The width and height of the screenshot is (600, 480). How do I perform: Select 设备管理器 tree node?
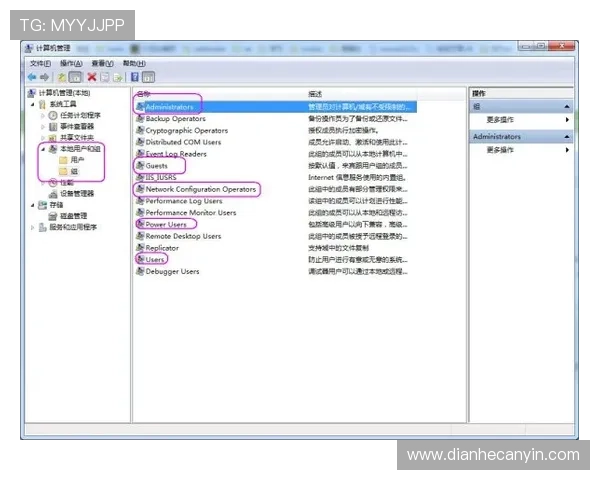77,194
